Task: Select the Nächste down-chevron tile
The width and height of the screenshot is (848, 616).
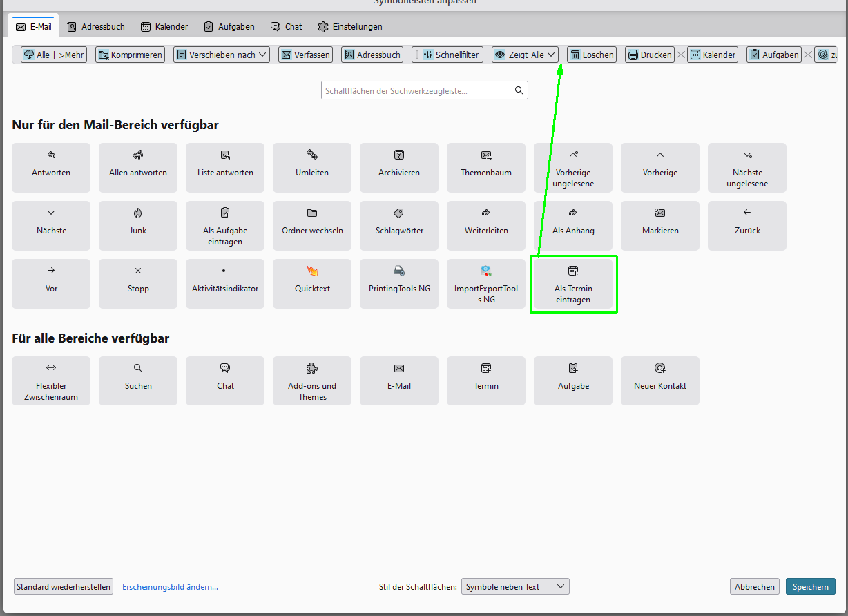Action: tap(51, 226)
